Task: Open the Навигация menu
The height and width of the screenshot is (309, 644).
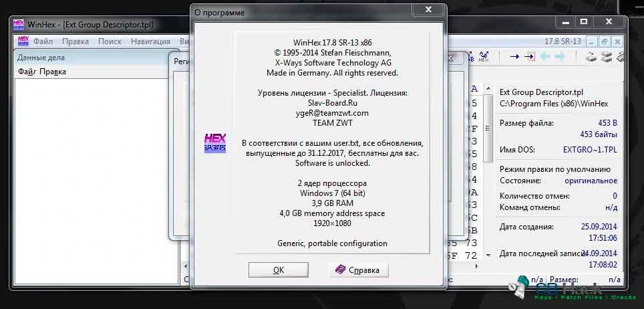Action: point(150,41)
